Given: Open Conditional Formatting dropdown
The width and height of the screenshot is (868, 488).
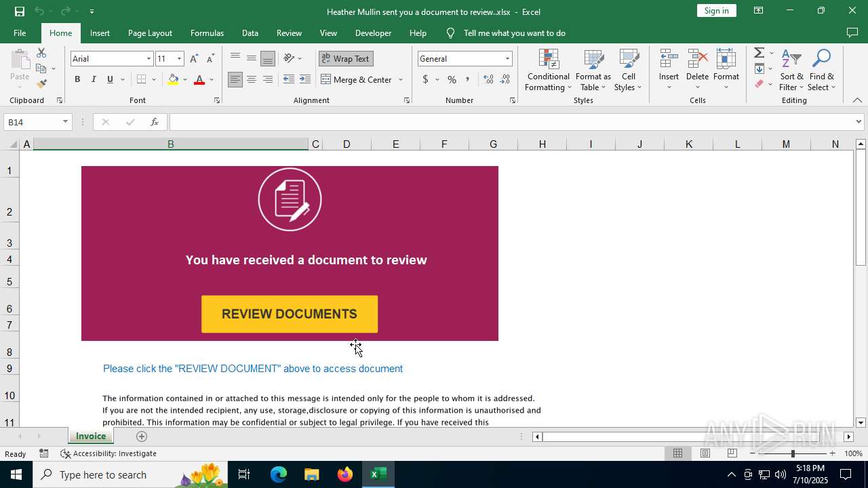Looking at the screenshot, I should (x=549, y=70).
